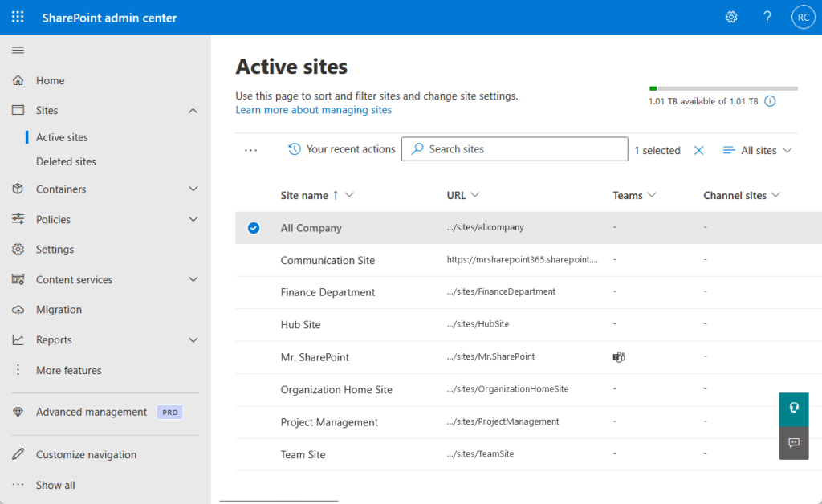
Task: Open help question mark icon
Action: coord(767,18)
